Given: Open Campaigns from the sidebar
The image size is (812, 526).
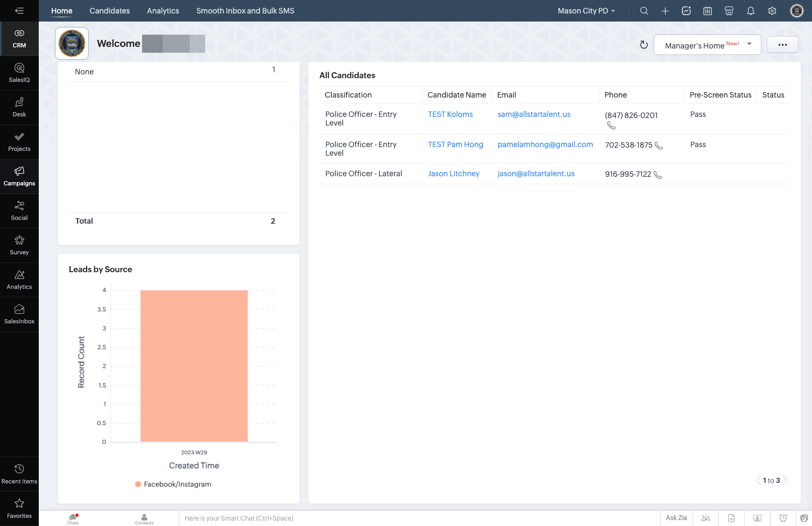Looking at the screenshot, I should pos(19,177).
